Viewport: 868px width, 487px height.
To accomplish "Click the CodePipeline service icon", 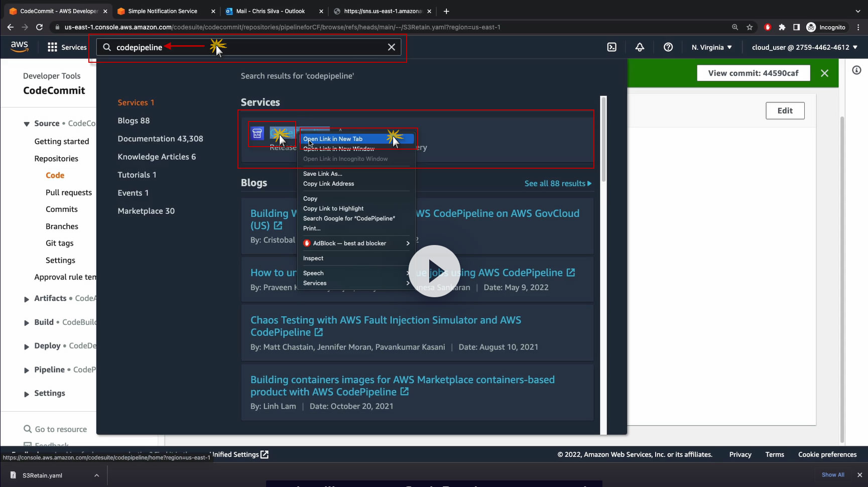I will pyautogui.click(x=257, y=133).
